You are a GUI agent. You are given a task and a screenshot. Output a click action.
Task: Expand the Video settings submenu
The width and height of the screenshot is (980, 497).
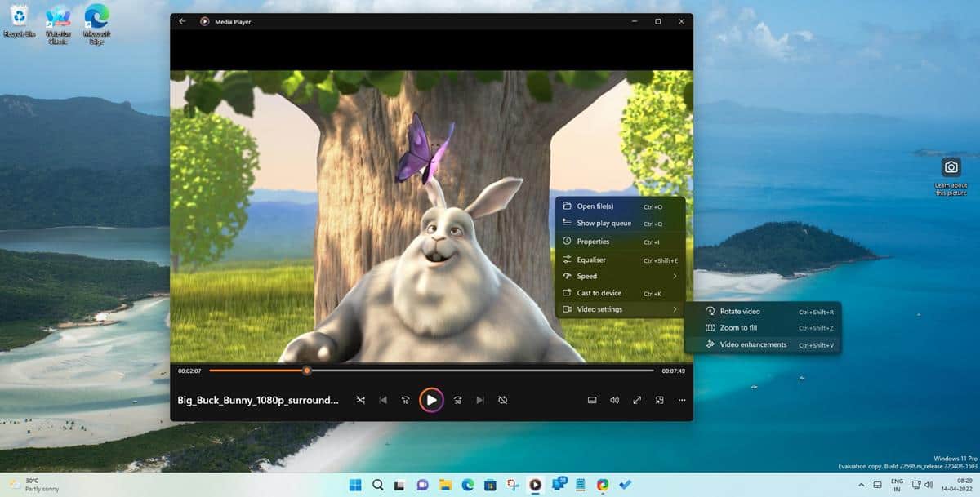click(x=620, y=309)
